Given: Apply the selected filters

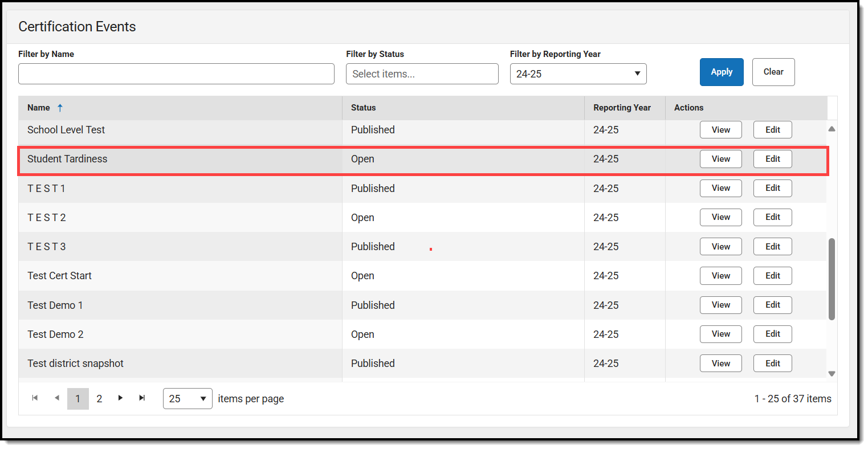Looking at the screenshot, I should click(721, 72).
